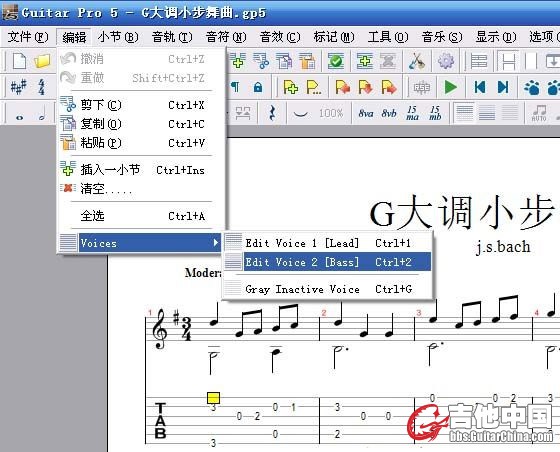
Task: Click the cut measure scissors toolbar icon
Action: [x=261, y=61]
